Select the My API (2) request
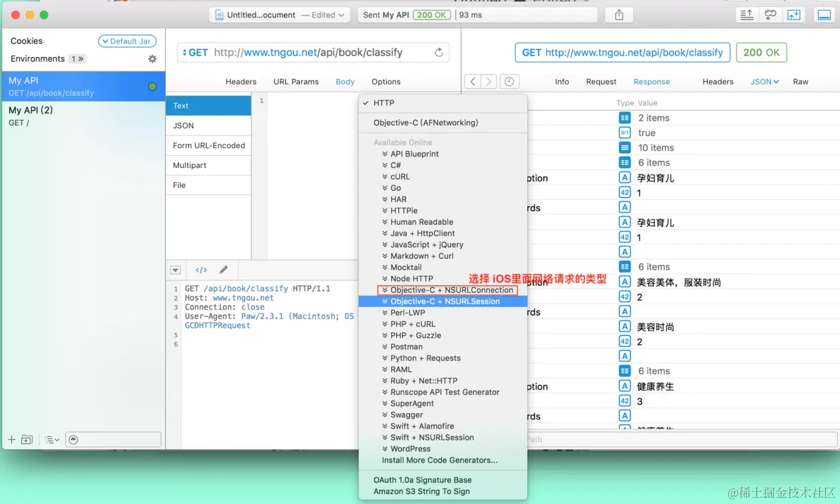 [x=83, y=116]
